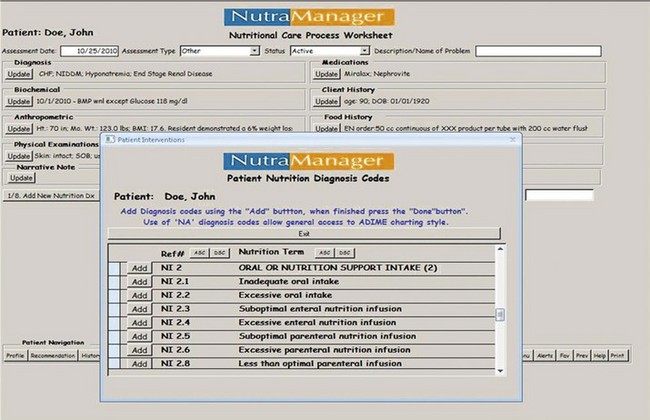Select row marker beside NI 2.1
The image size is (650, 420).
[115, 282]
